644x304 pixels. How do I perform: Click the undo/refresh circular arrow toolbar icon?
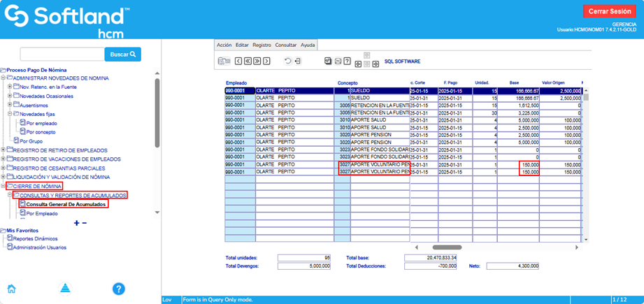coord(287,61)
